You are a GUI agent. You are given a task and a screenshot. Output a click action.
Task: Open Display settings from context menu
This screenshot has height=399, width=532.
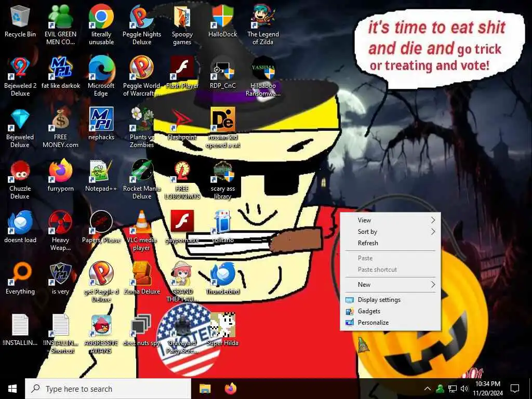(391, 300)
